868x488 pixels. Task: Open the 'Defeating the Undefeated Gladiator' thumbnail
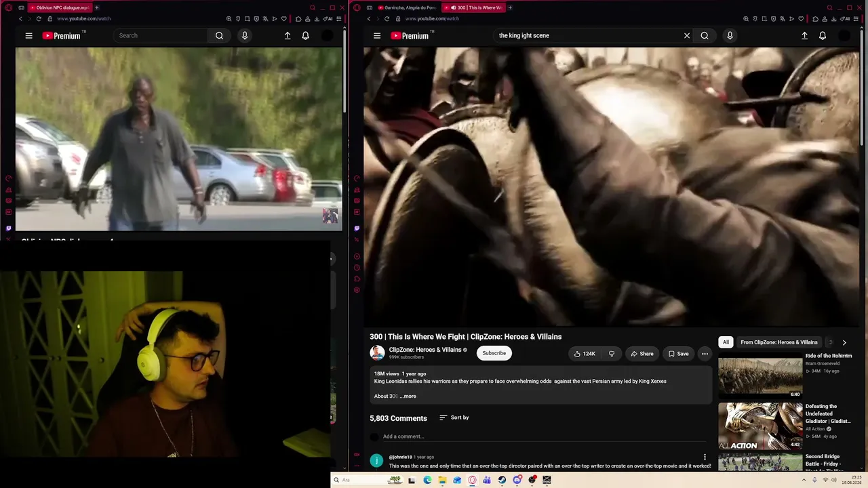(x=760, y=426)
